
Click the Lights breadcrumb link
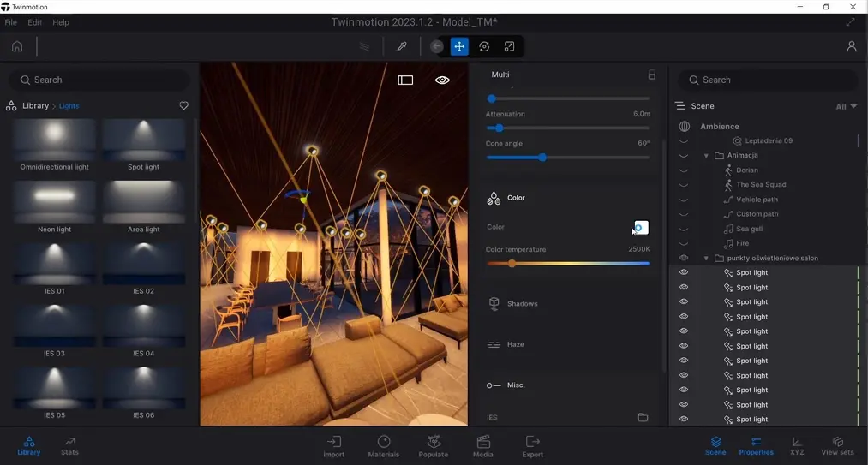coord(69,105)
